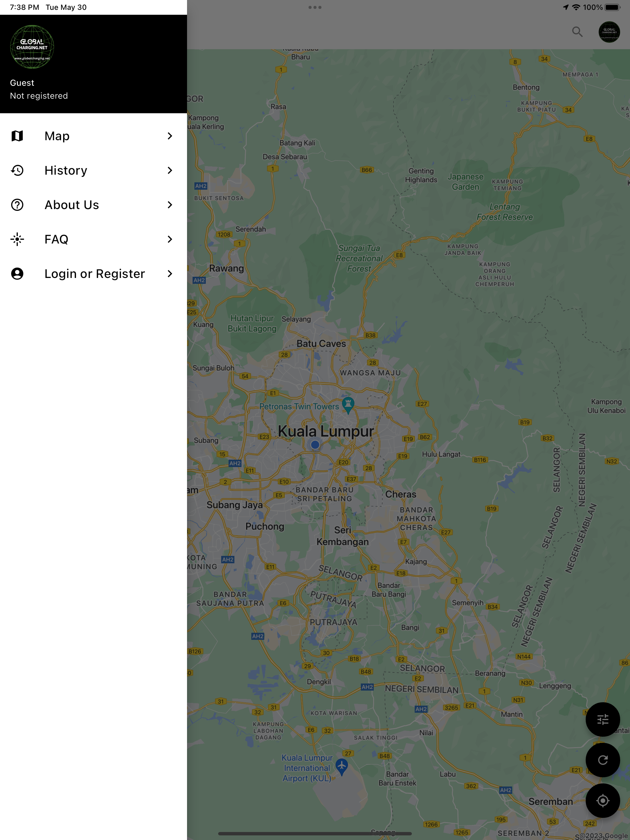
Task: Open the FAQ menu item
Action: point(94,239)
